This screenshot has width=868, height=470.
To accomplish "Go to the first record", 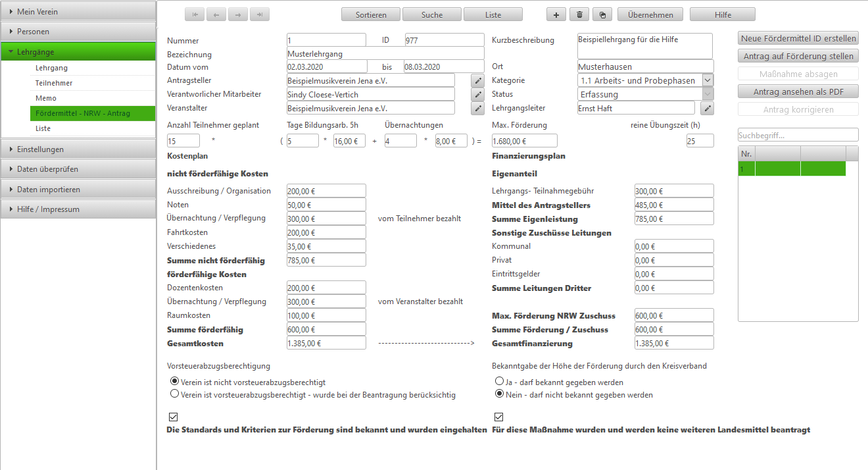I will [x=195, y=14].
